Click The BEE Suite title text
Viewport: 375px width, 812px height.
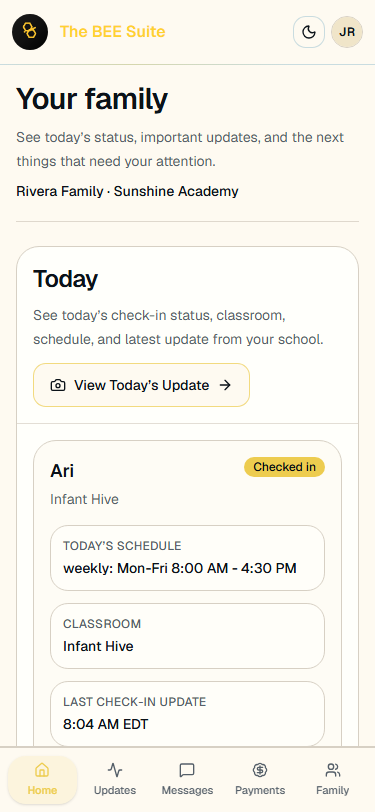tap(112, 32)
